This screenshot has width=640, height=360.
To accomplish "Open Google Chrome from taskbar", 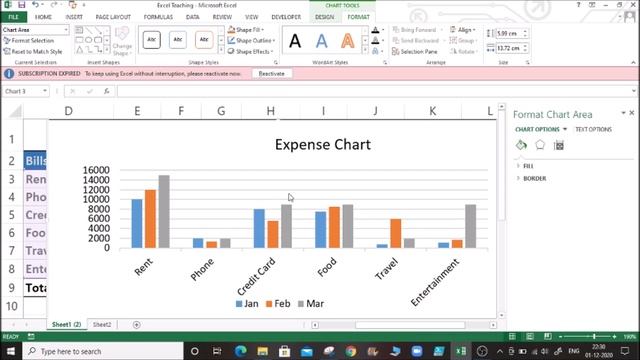I will pyautogui.click(x=351, y=351).
